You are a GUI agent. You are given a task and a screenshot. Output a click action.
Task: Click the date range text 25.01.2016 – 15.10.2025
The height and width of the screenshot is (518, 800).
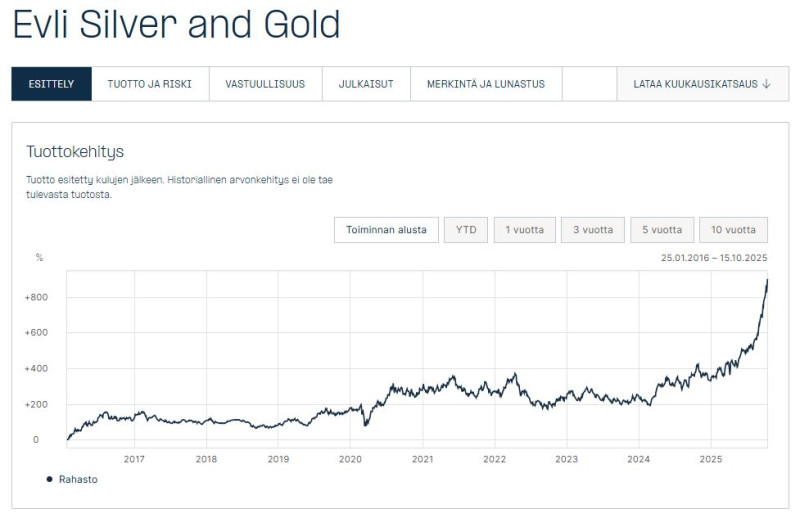point(714,258)
